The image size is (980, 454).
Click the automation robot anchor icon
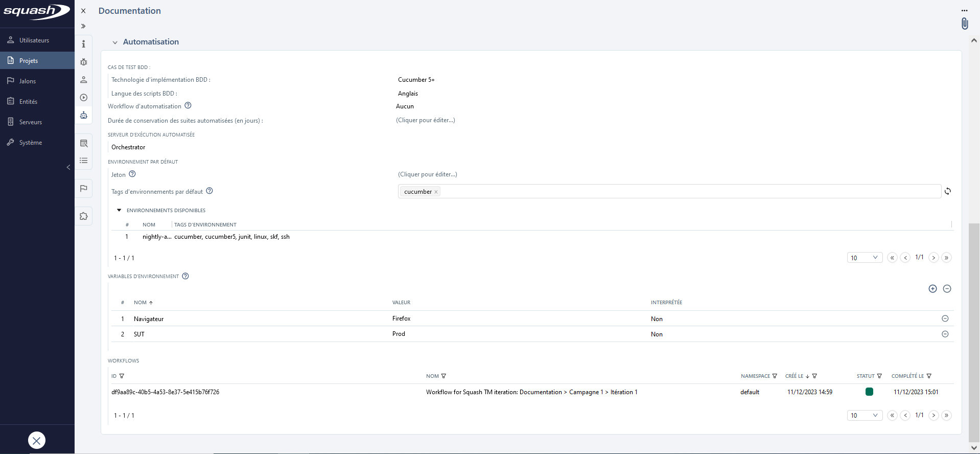coord(84,116)
